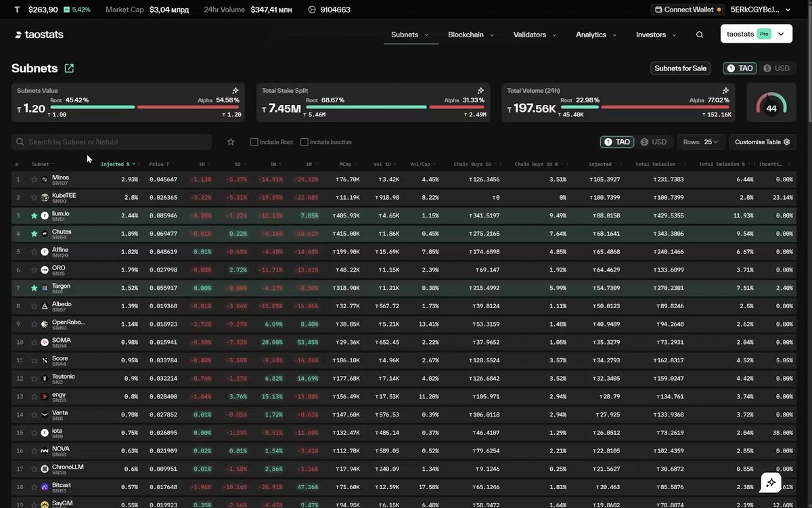Image resolution: width=812 pixels, height=508 pixels.
Task: Switch to USD beside Subnets for Sale
Action: [x=777, y=68]
